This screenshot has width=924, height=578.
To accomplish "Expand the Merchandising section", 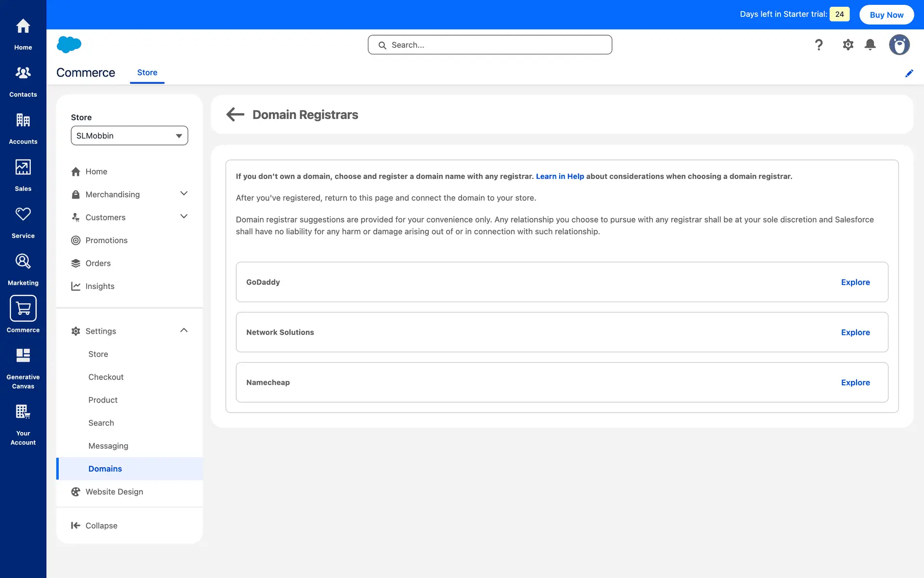I will (x=183, y=194).
